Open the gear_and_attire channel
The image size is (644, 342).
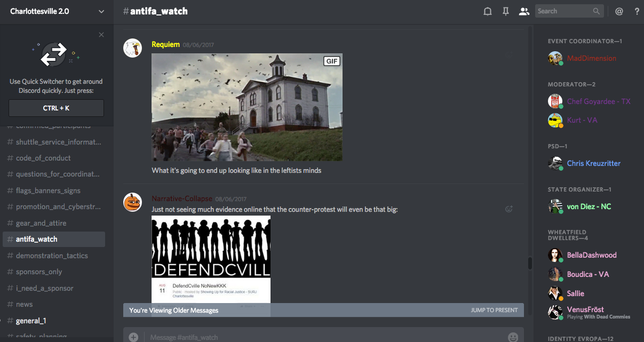pyautogui.click(x=41, y=223)
